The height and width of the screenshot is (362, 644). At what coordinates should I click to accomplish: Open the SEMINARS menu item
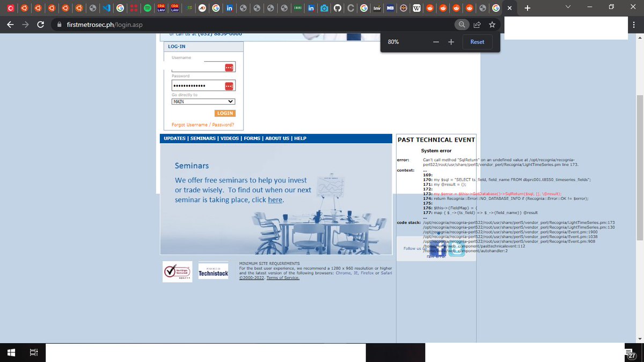click(203, 138)
